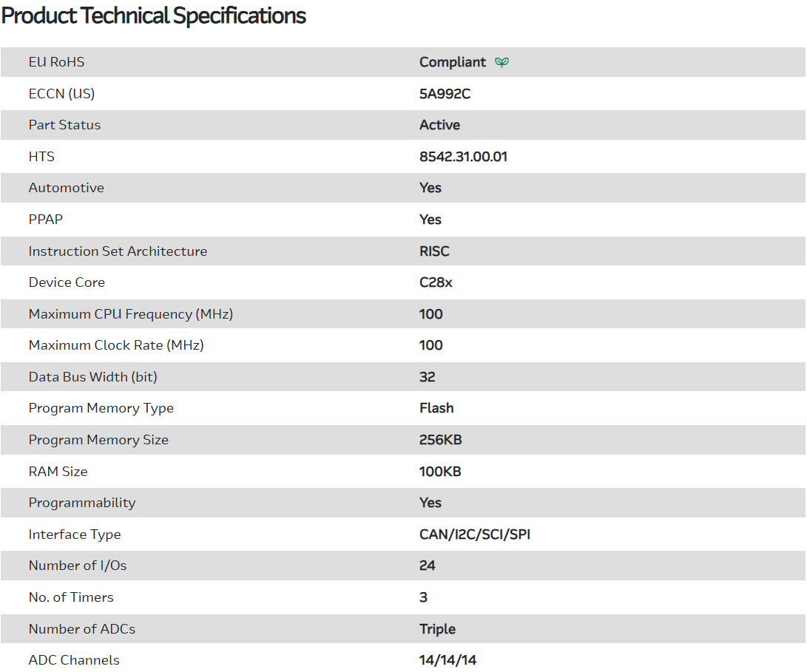The height and width of the screenshot is (672, 807).
Task: Click the HTS code 8542.31.00.01
Action: [463, 157]
